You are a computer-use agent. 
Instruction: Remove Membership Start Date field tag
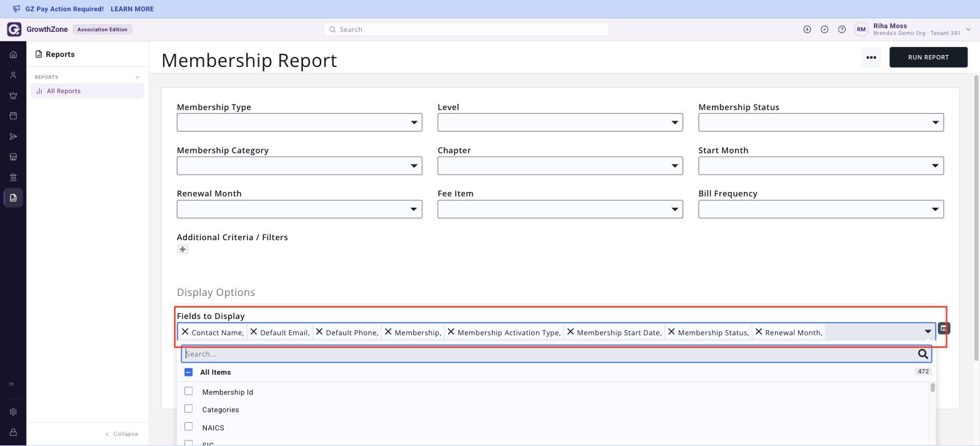click(570, 332)
